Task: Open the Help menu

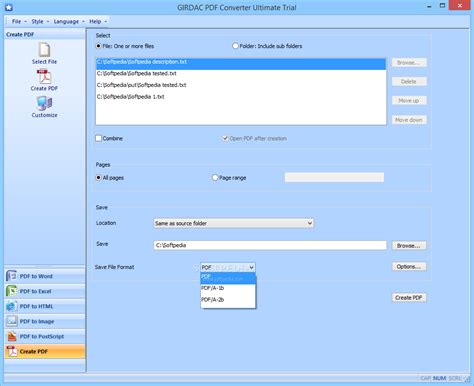Action: pyautogui.click(x=98, y=21)
